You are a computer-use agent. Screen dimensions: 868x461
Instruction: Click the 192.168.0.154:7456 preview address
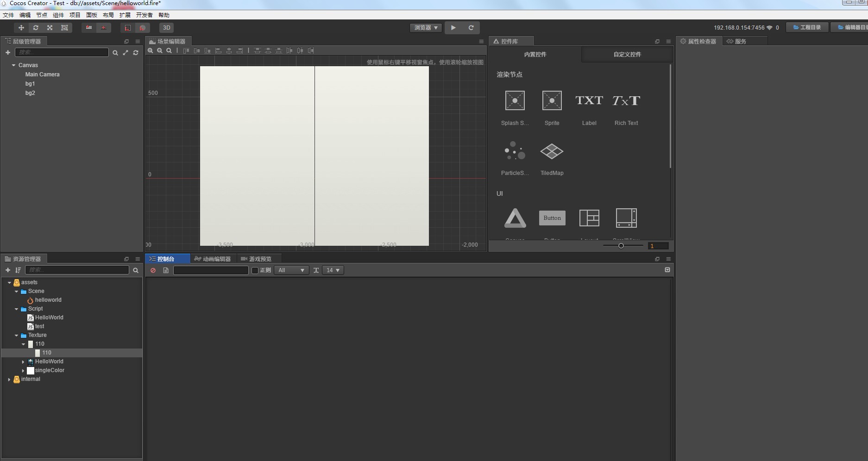tap(739, 28)
